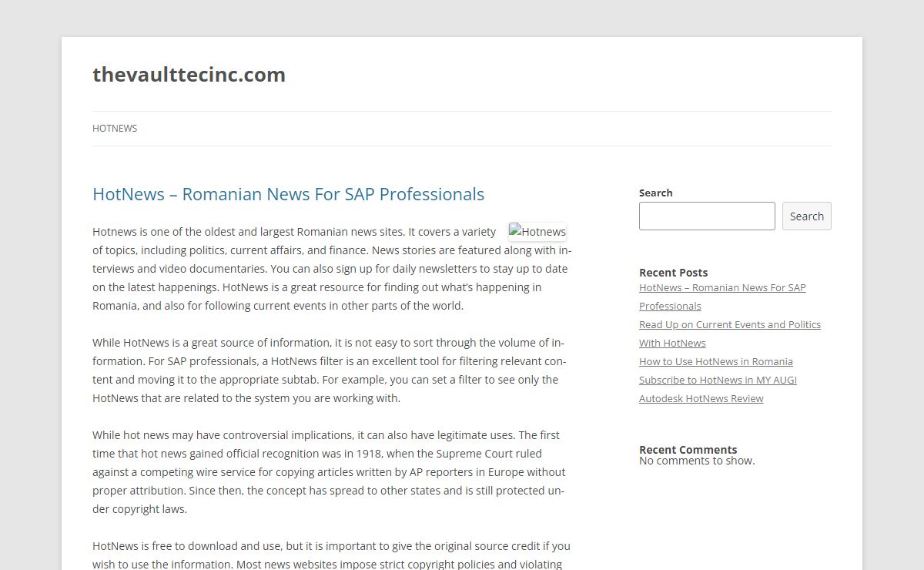Screen dimensions: 924x570
Task: Click the Recent Posts heading
Action: tap(673, 273)
